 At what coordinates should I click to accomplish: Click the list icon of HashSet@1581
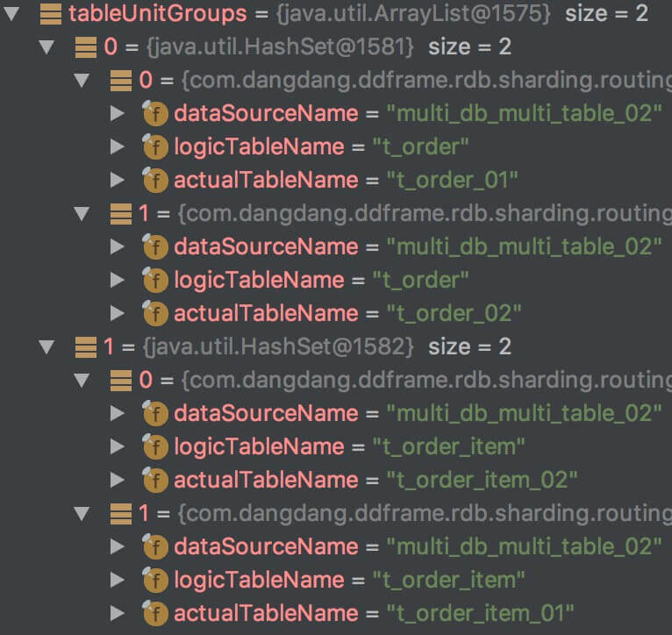point(86,46)
